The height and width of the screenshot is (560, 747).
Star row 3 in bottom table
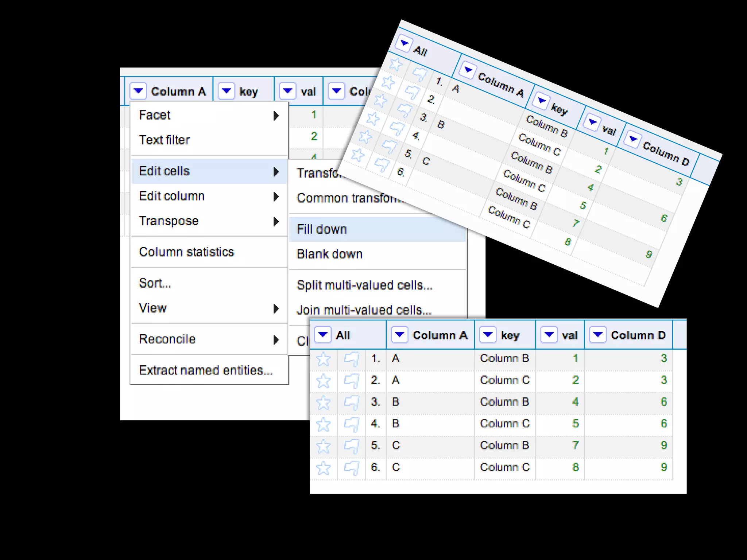pyautogui.click(x=323, y=402)
